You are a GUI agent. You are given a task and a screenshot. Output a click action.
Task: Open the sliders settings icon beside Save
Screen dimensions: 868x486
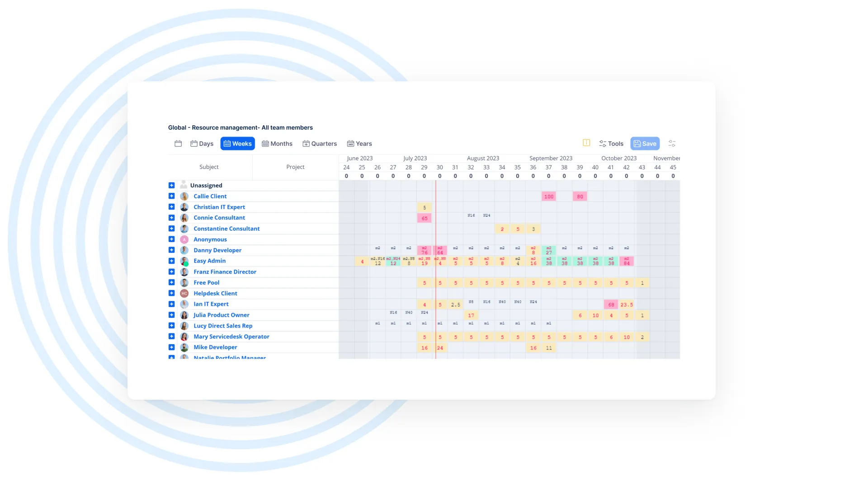point(672,144)
